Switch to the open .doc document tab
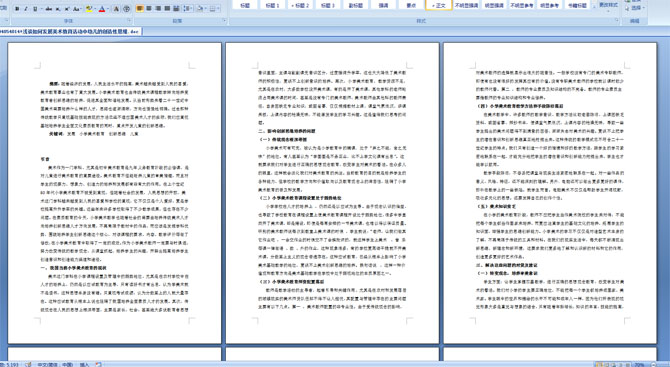Image resolution: width=670 pixels, height=367 pixels. tap(71, 31)
